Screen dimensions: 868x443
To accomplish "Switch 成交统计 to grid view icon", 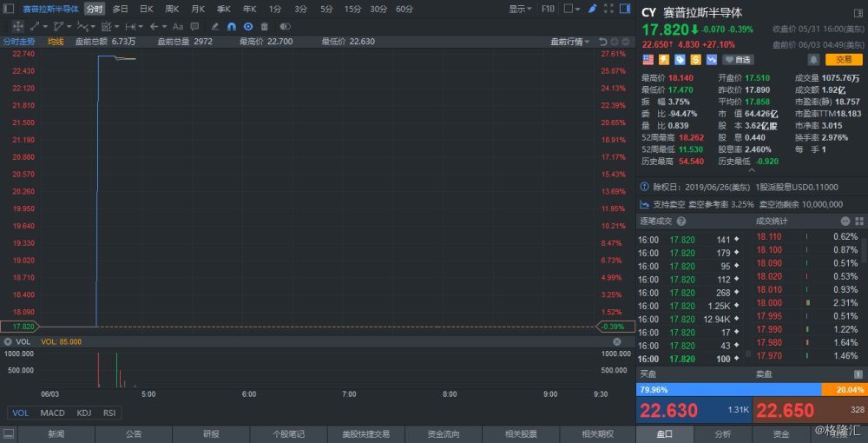I will (x=859, y=221).
